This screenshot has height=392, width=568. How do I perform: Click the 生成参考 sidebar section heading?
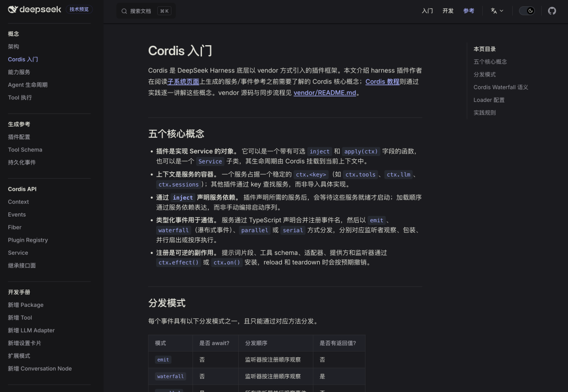click(x=19, y=124)
